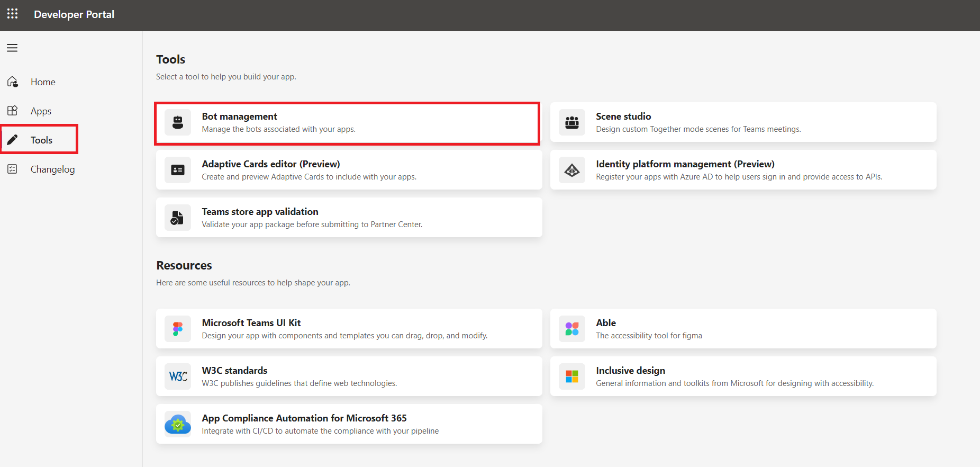
Task: Open Identity platform management (Preview) title
Action: [685, 164]
